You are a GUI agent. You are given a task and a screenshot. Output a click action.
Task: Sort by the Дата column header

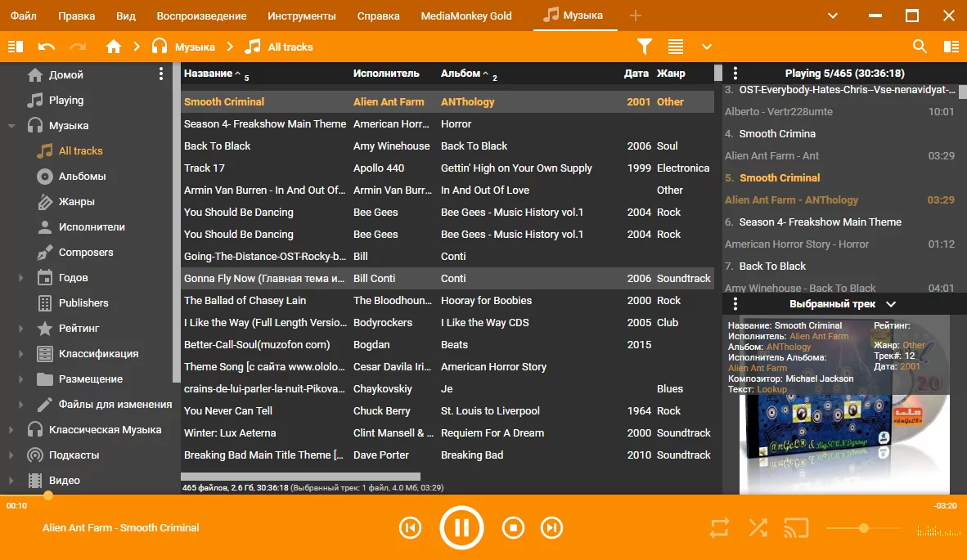[x=636, y=74]
